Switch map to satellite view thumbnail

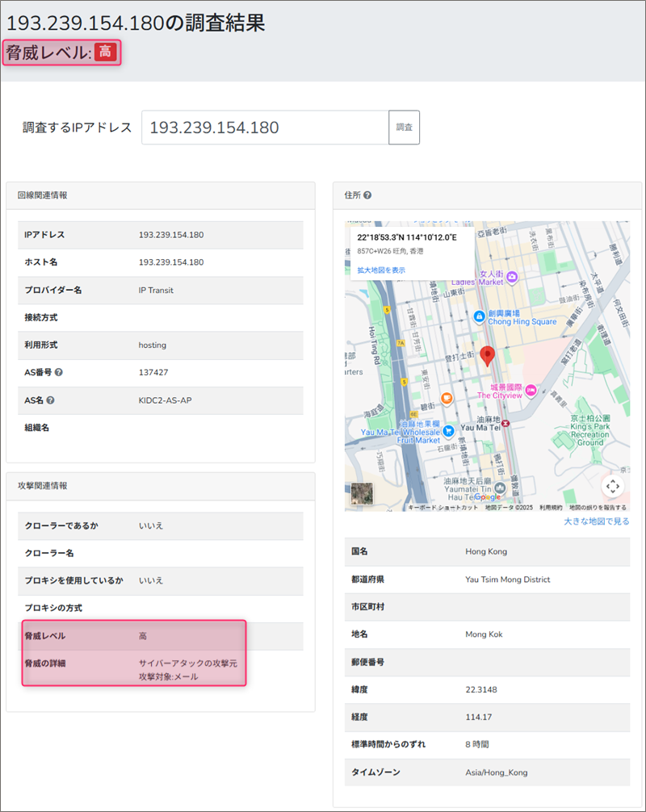(363, 494)
